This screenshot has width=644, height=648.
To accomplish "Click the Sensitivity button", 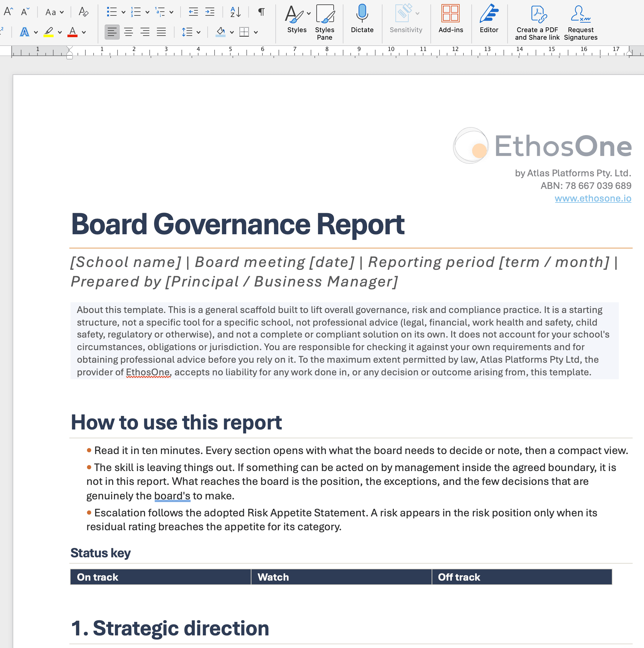I will coord(406,19).
